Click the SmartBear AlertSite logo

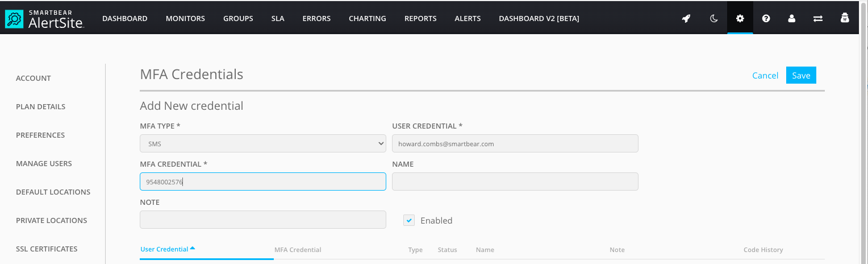[44, 18]
